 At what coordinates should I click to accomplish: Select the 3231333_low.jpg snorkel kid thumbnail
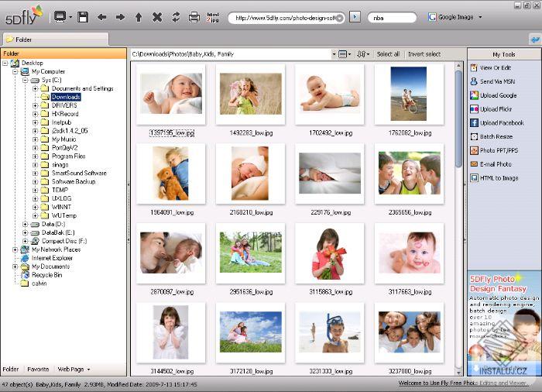point(330,332)
